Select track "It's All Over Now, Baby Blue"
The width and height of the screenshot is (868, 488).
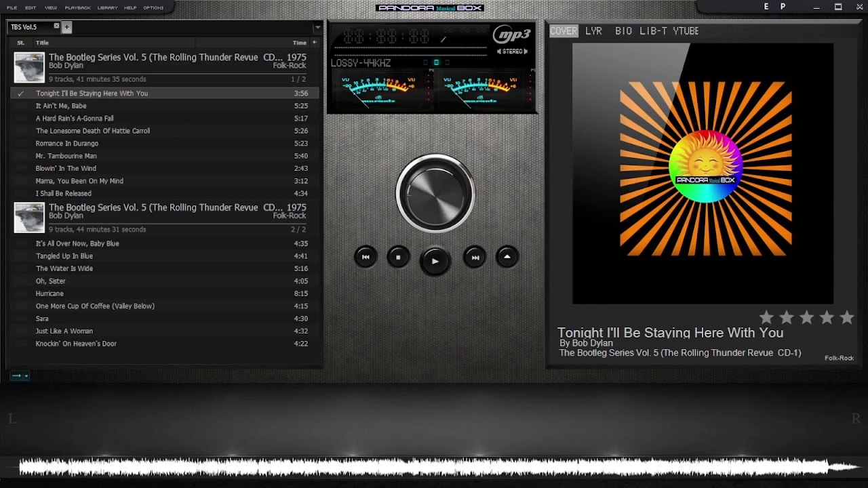tap(165, 243)
